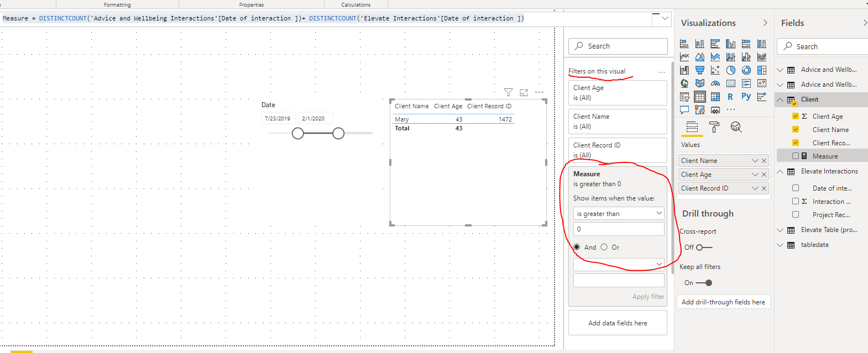Select the pie chart visualization
The height and width of the screenshot is (353, 868).
(731, 70)
